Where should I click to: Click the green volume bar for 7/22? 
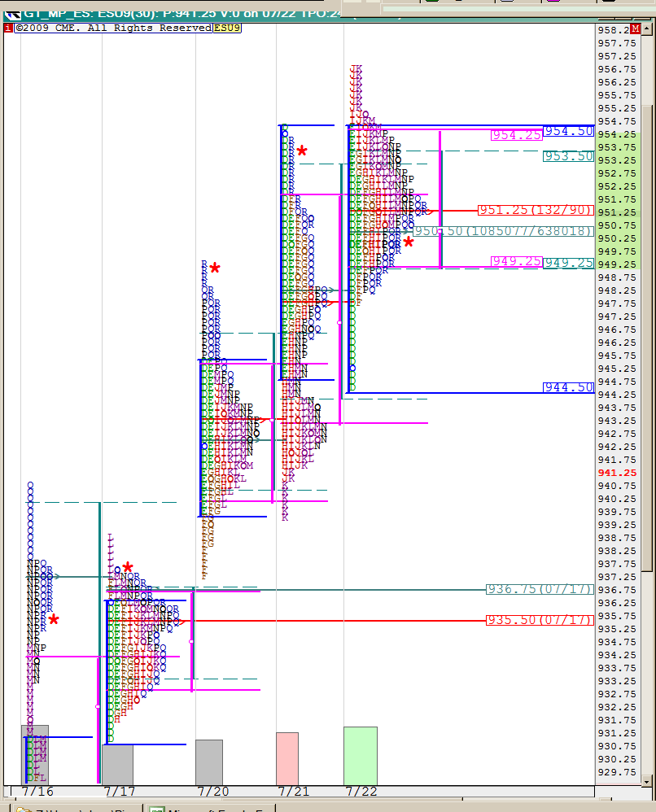(x=361, y=755)
